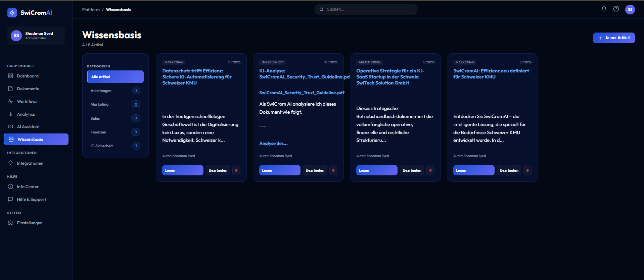Click the AI Assistant radio icon
Screen dimensions: 644x280
[x=10, y=127]
